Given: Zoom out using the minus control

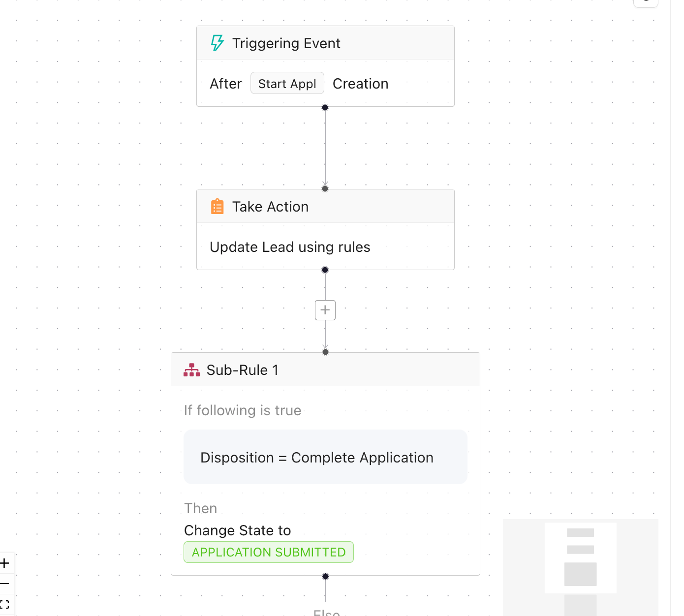Looking at the screenshot, I should point(5,584).
